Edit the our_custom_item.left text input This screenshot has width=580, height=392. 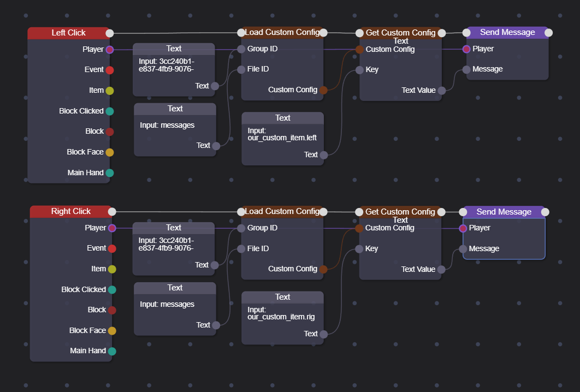(282, 135)
